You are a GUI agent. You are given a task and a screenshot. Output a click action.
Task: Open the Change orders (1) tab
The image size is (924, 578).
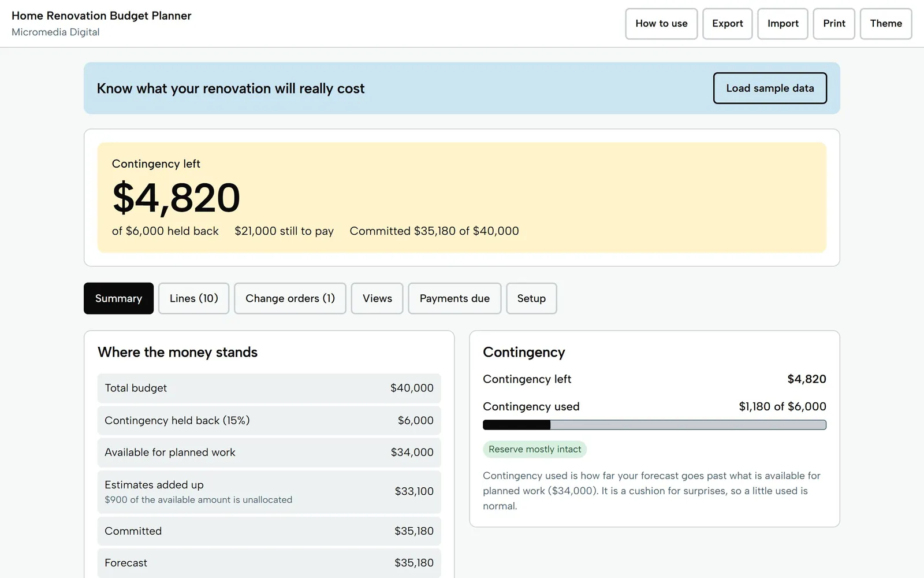pyautogui.click(x=290, y=298)
